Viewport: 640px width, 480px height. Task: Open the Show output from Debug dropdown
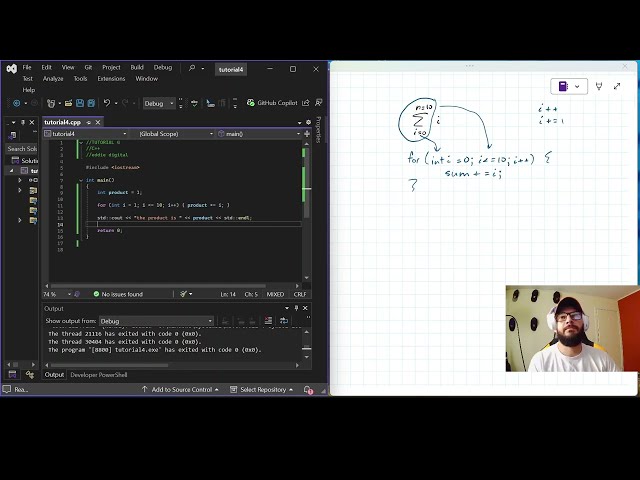[x=156, y=321]
